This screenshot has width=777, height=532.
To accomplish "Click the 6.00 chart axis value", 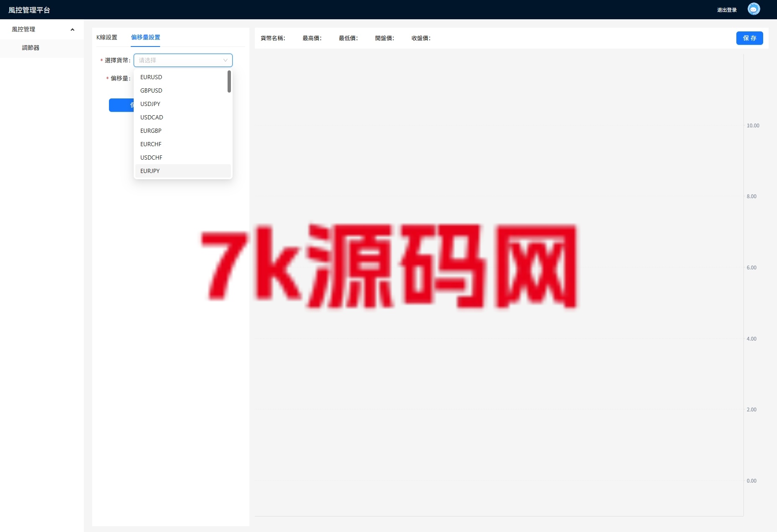I will click(751, 268).
